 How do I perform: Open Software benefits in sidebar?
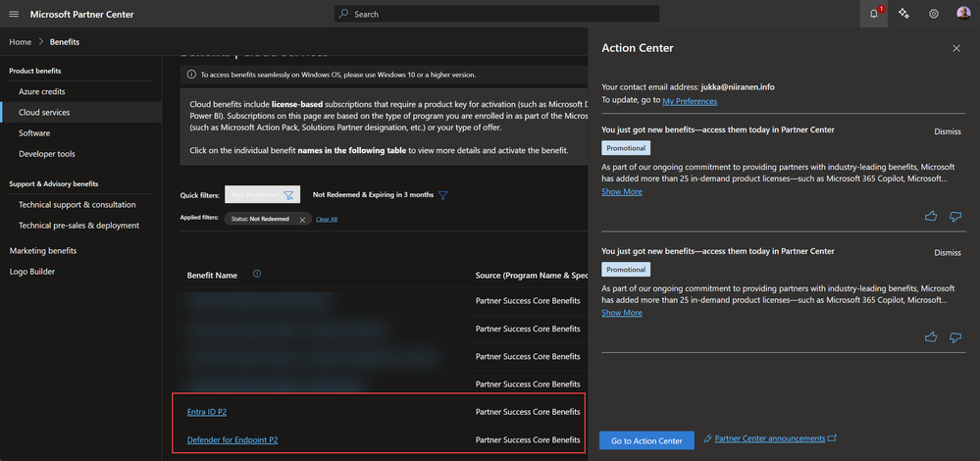click(34, 133)
